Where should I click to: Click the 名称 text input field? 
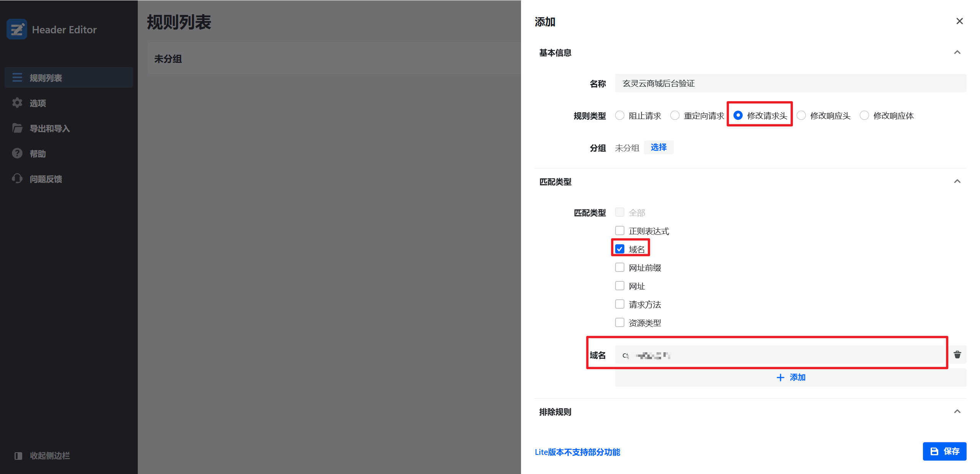pos(790,83)
